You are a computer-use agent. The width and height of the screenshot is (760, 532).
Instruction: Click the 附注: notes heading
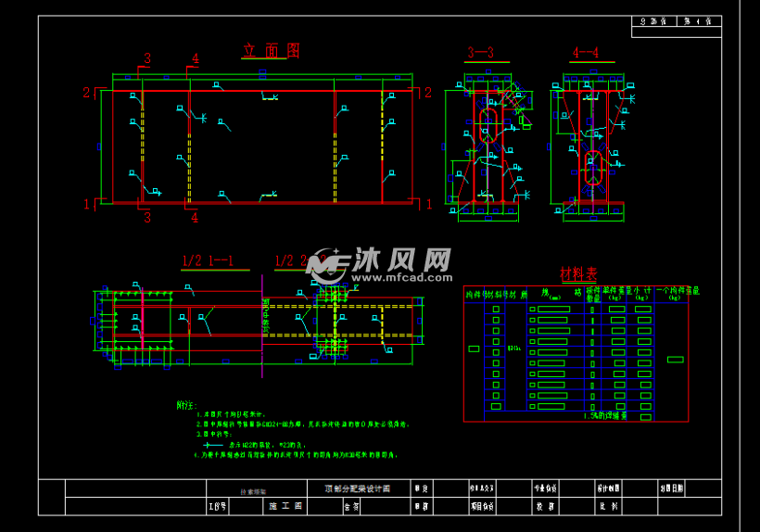click(186, 405)
